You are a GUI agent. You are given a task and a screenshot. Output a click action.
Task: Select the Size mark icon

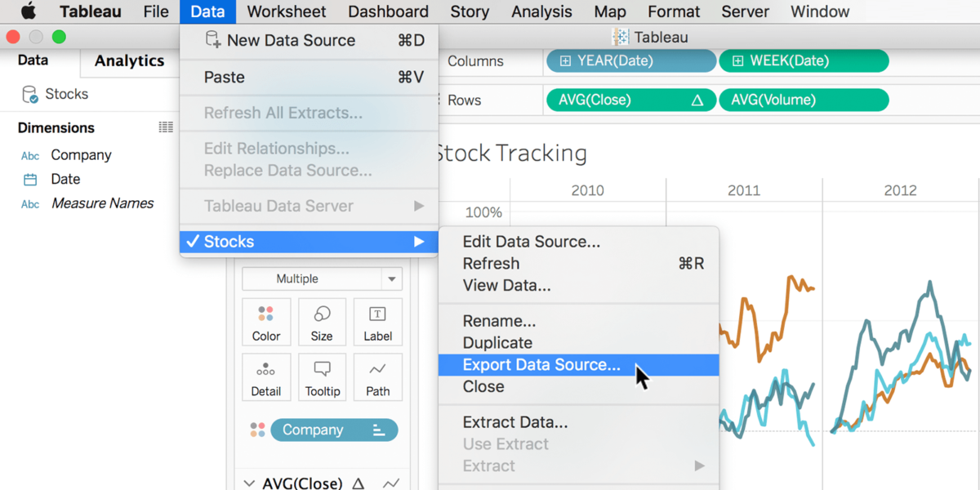[322, 322]
